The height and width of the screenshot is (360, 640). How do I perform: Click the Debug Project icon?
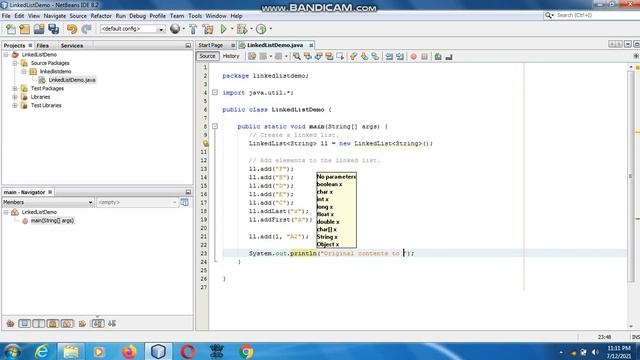[242, 29]
